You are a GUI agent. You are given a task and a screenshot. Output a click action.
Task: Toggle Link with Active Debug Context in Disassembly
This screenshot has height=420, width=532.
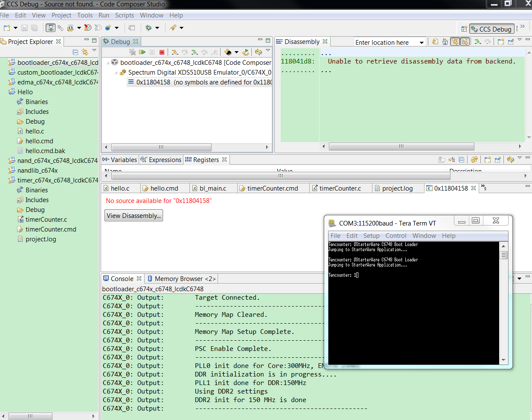455,42
